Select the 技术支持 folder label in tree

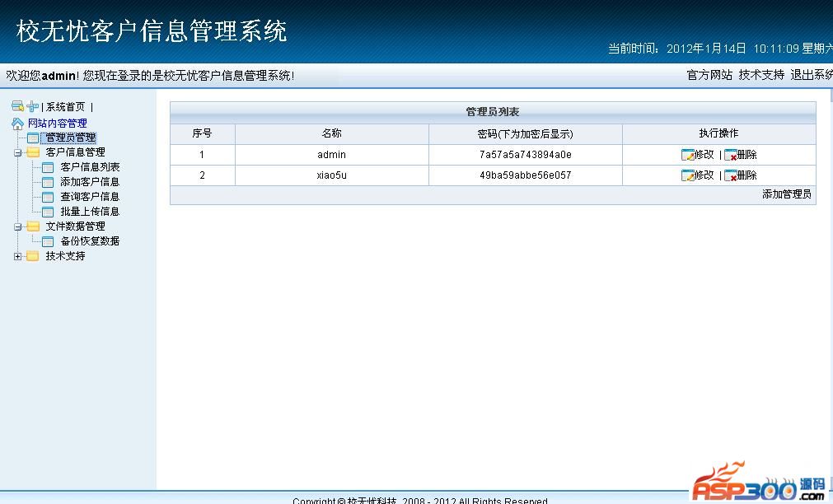65,256
